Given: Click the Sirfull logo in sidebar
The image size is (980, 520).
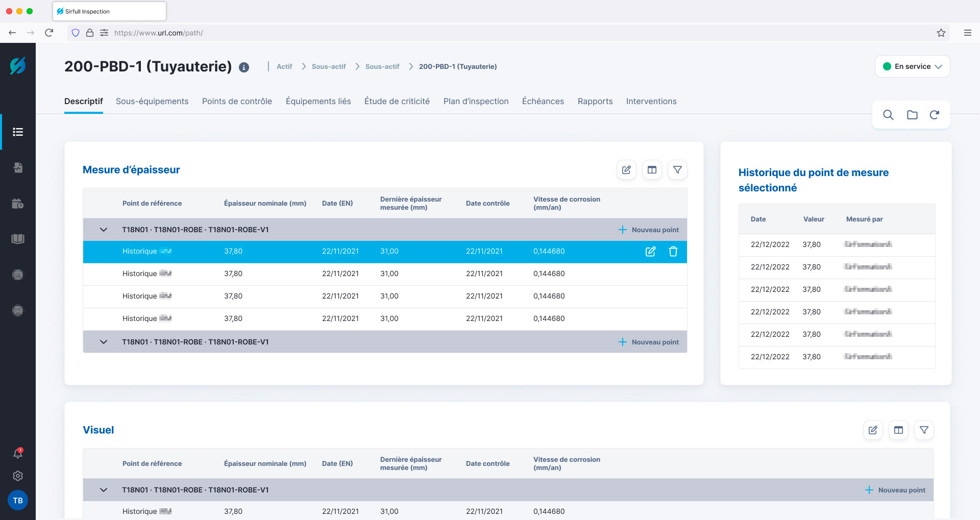Looking at the screenshot, I should [18, 66].
